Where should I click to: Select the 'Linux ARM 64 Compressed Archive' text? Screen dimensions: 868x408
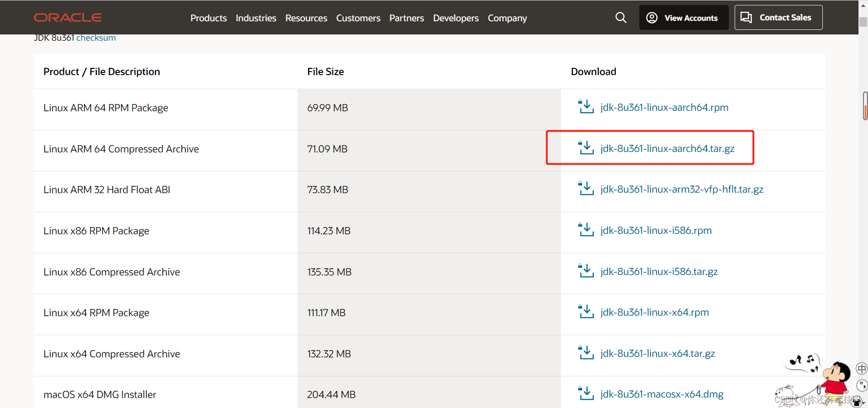coord(121,149)
